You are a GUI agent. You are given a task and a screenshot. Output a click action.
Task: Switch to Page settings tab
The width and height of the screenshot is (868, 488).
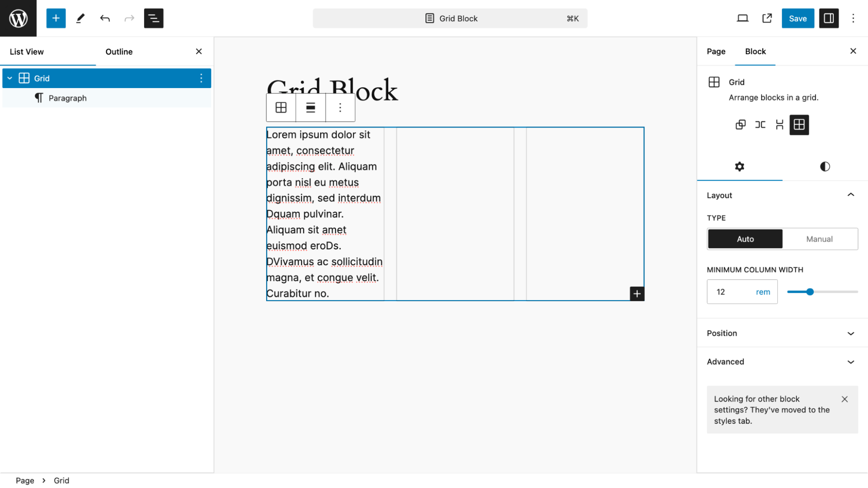716,51
